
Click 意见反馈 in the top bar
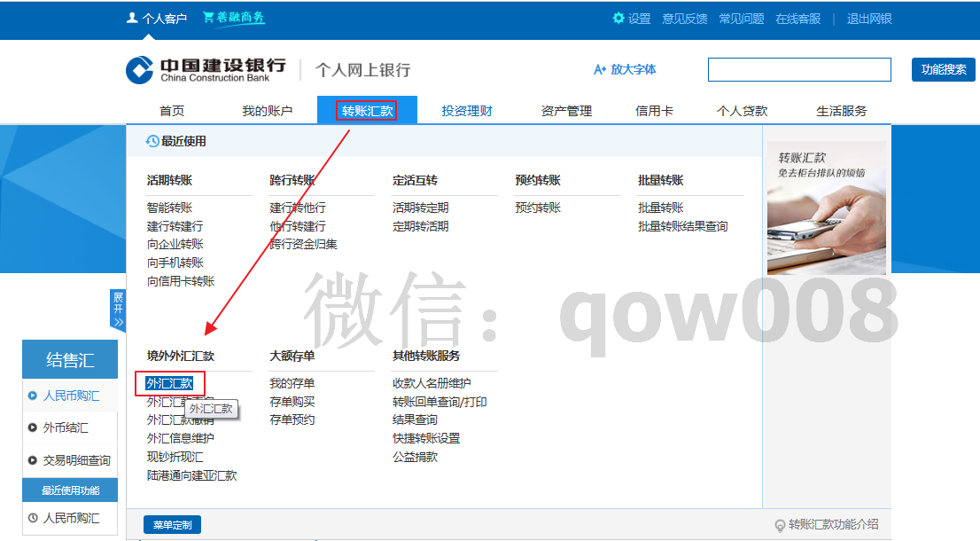pyautogui.click(x=684, y=19)
